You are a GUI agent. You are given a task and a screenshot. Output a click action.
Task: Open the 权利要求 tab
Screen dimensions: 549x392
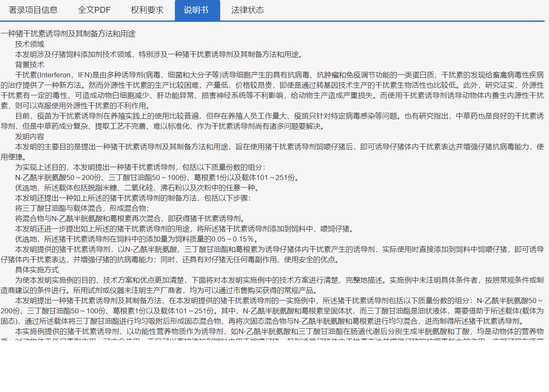147,10
